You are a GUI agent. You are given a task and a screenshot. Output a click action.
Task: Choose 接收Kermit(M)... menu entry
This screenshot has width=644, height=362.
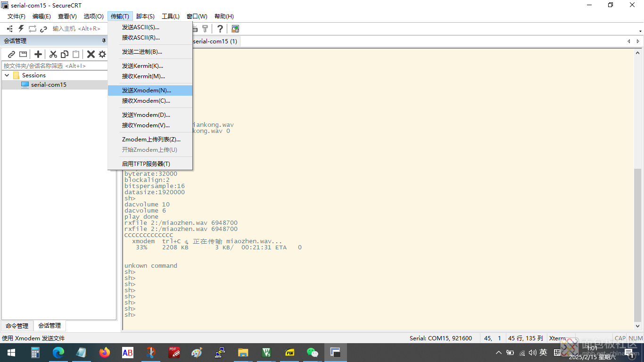coord(150,76)
